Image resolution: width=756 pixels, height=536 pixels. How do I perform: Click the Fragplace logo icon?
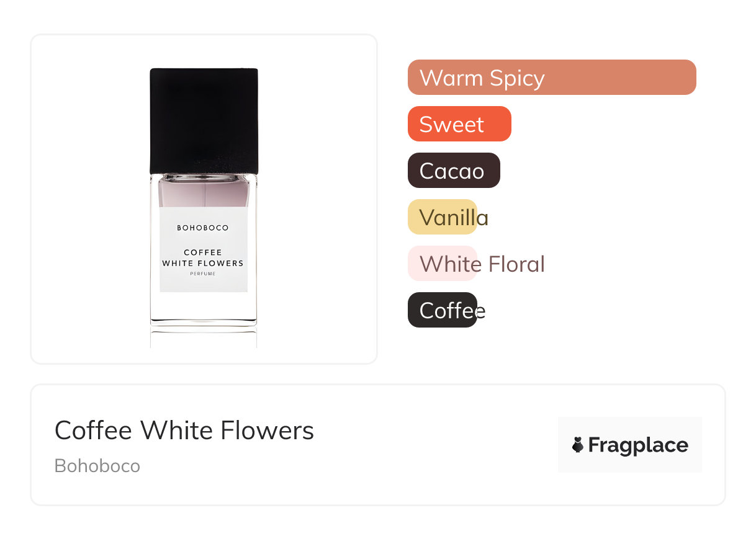pos(578,445)
